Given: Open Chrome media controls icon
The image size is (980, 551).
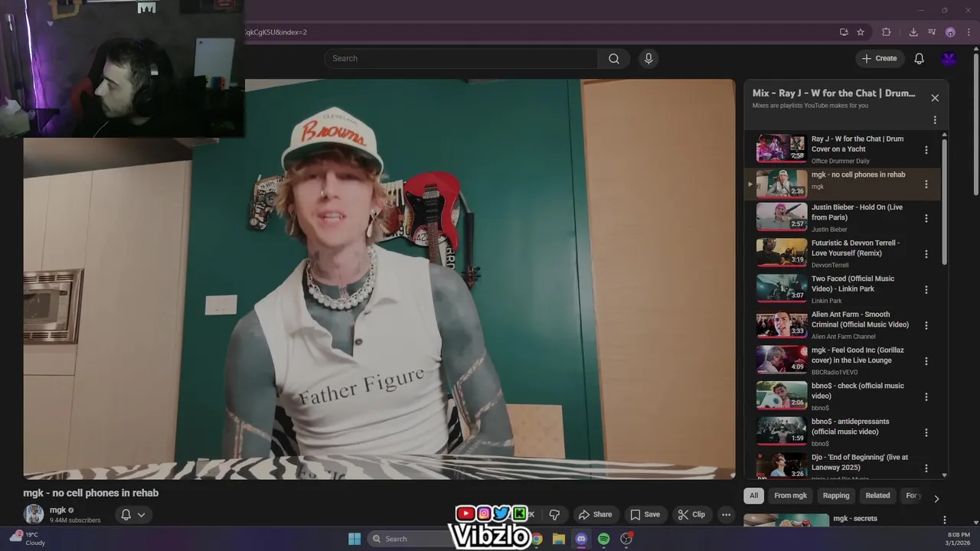Looking at the screenshot, I should coord(932,32).
